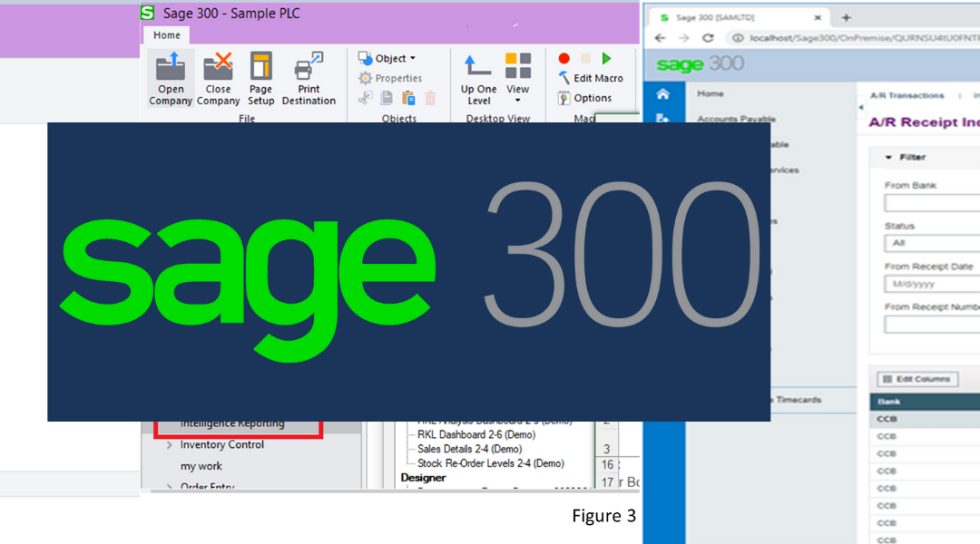Click the Sage 300 web logo

pos(700,63)
